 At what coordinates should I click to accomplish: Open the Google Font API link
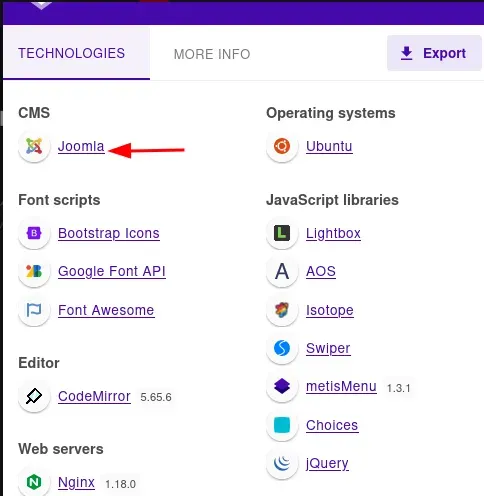[112, 271]
